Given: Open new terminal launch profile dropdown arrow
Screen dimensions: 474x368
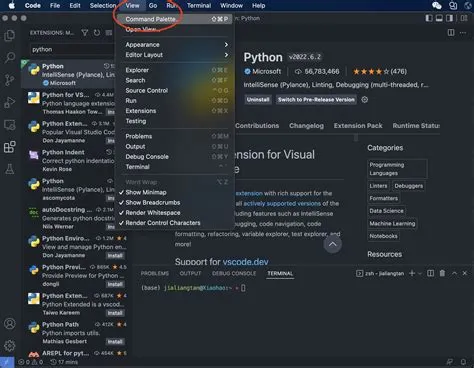Looking at the screenshot, I should click(420, 274).
